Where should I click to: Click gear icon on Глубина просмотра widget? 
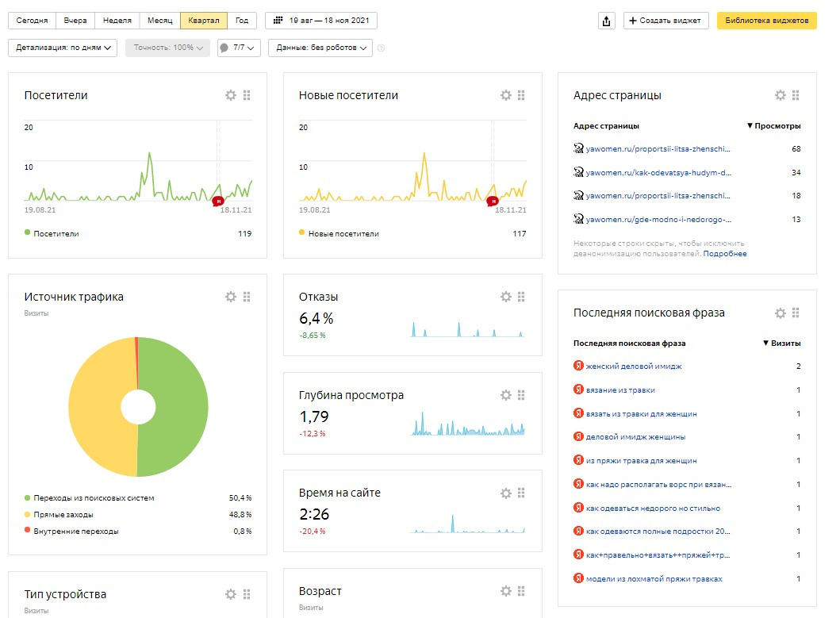[506, 395]
